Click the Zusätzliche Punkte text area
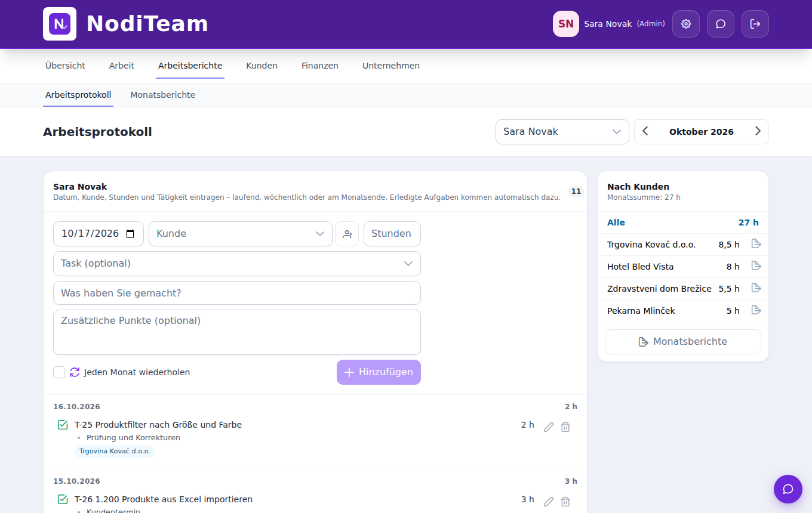The image size is (812, 513). pos(237,332)
